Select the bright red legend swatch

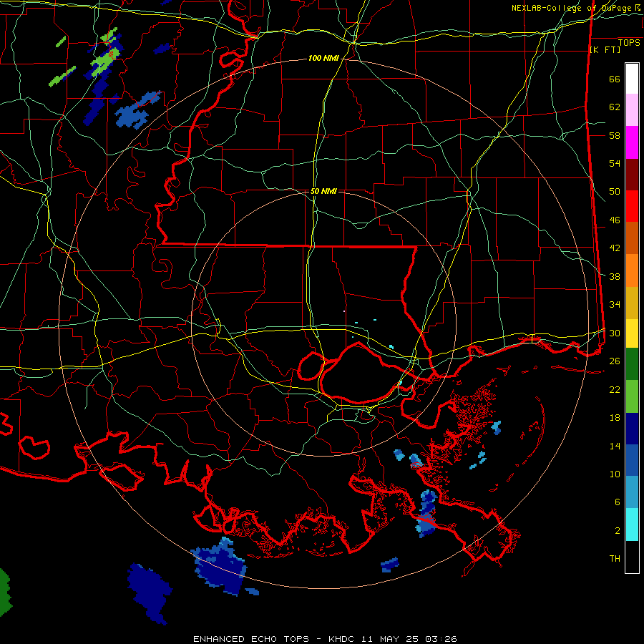[632, 206]
